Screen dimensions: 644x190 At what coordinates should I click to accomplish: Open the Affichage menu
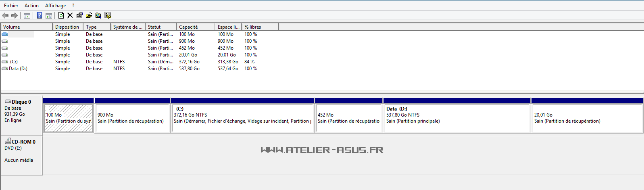pyautogui.click(x=55, y=5)
